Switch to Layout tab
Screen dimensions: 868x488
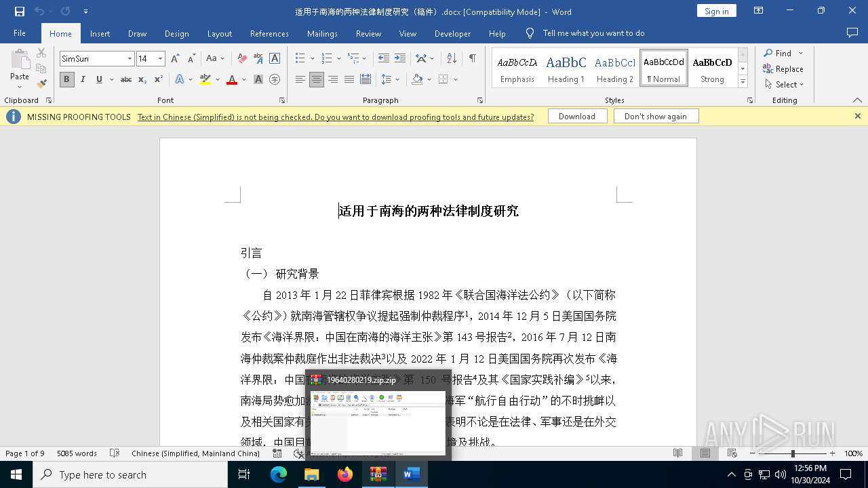pyautogui.click(x=219, y=33)
